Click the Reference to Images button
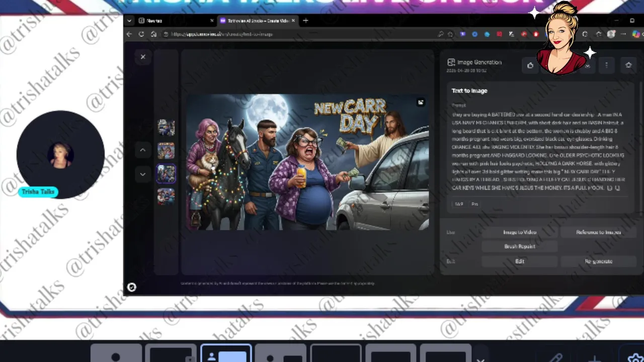The image size is (644, 362). [x=598, y=232]
